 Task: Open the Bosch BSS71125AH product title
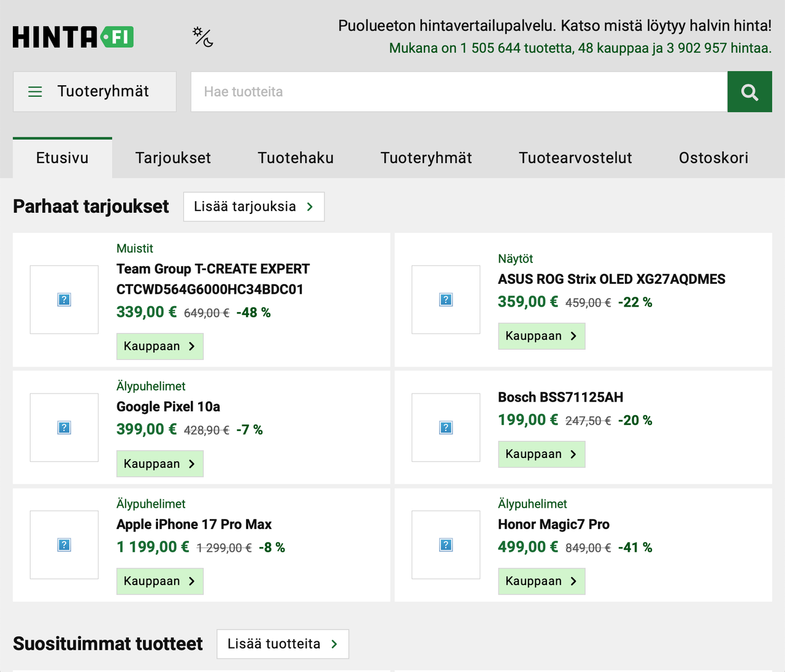[x=561, y=397]
